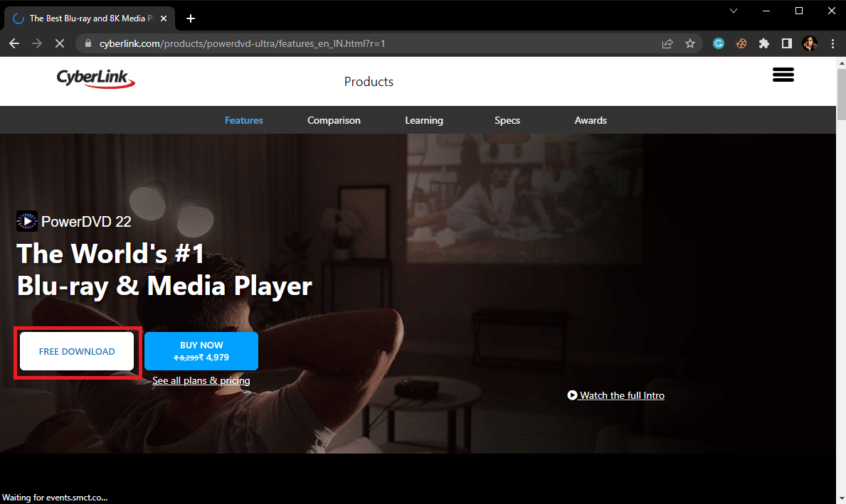846x504 pixels.
Task: Click the PowerDVD 22 title text
Action: pyautogui.click(x=86, y=222)
